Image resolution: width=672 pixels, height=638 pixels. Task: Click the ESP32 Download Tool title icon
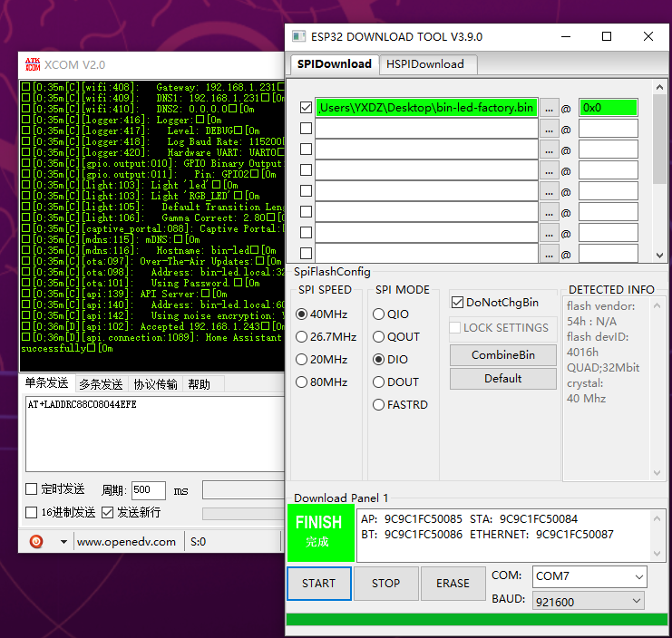point(298,36)
